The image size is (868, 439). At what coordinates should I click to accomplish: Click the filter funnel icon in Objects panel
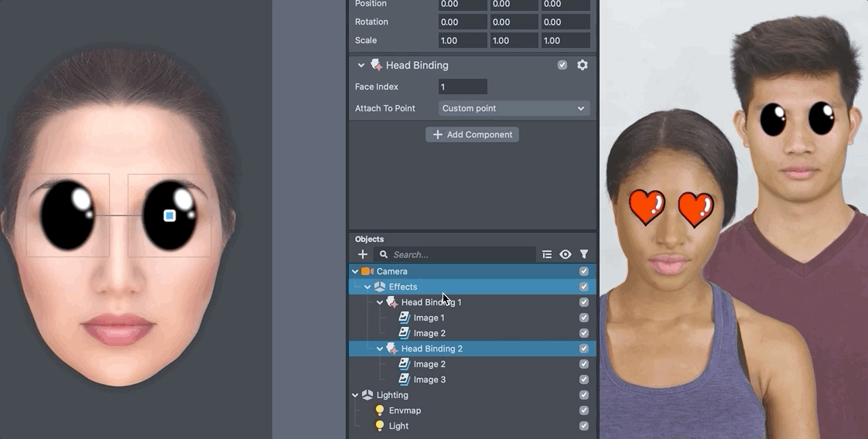[x=584, y=254]
